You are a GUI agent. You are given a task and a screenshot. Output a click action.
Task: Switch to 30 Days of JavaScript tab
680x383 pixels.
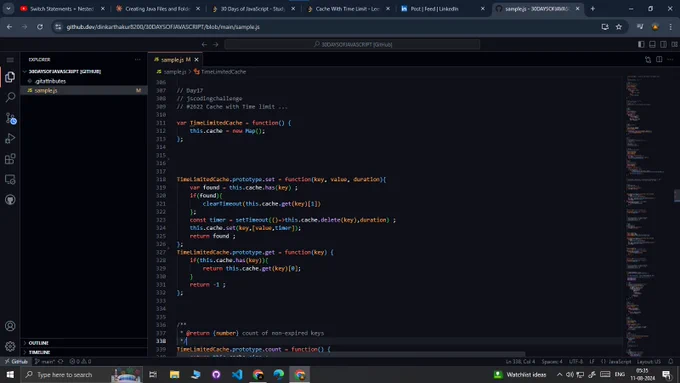click(x=252, y=9)
